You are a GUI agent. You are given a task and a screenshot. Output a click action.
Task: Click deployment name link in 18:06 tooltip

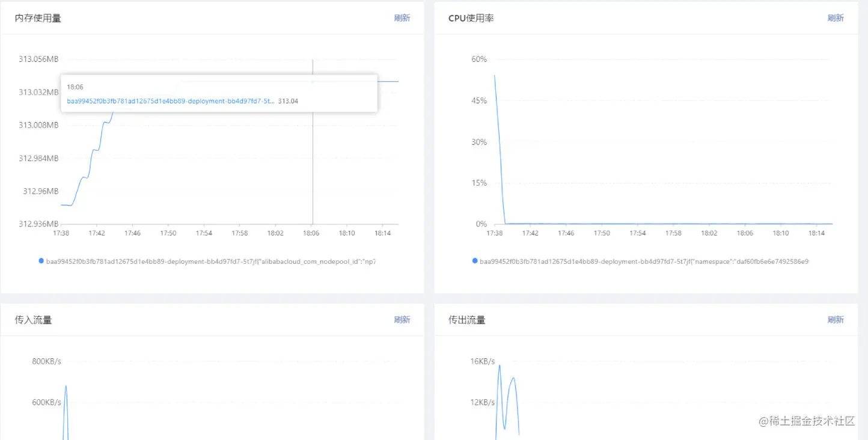(x=171, y=101)
